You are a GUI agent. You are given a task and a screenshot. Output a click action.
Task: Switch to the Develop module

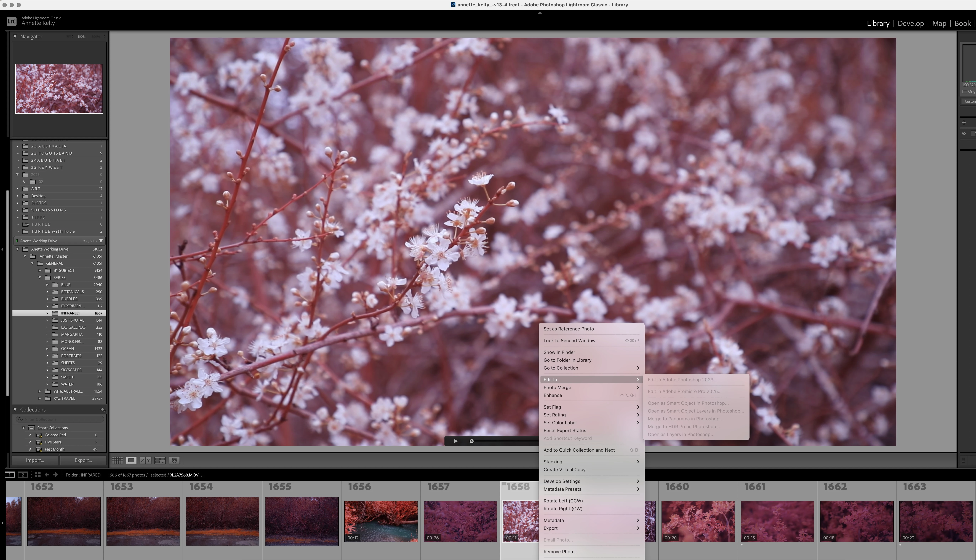point(910,23)
